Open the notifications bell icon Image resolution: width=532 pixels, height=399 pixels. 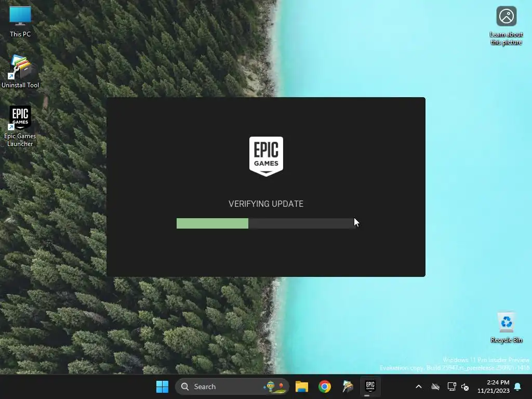coord(517,387)
